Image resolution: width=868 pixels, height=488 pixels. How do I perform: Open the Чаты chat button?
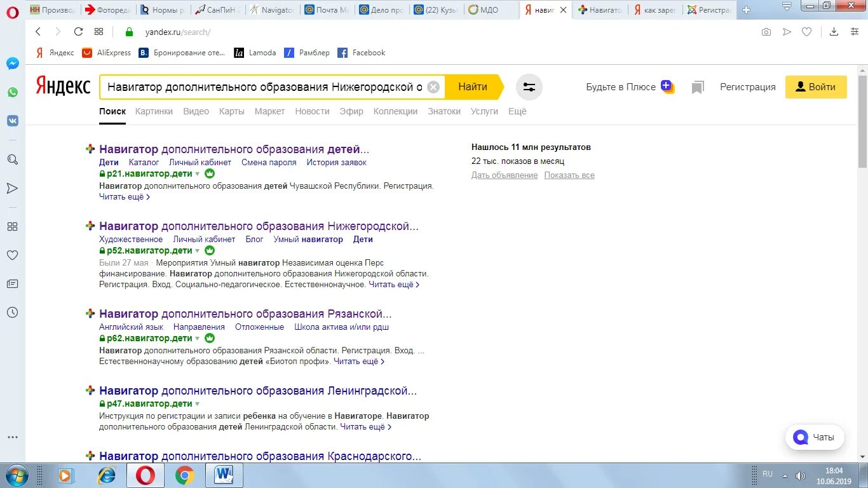815,437
